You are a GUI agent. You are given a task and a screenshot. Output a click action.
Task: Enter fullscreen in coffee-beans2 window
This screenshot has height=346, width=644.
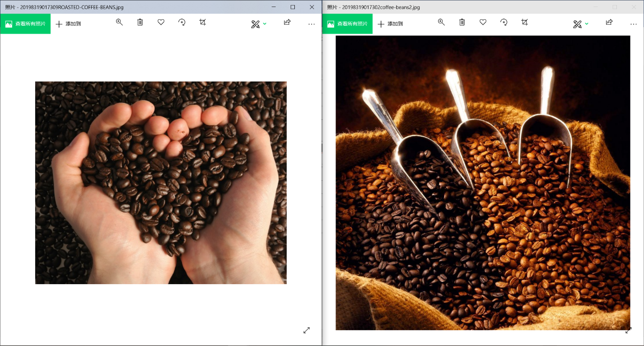pyautogui.click(x=629, y=330)
